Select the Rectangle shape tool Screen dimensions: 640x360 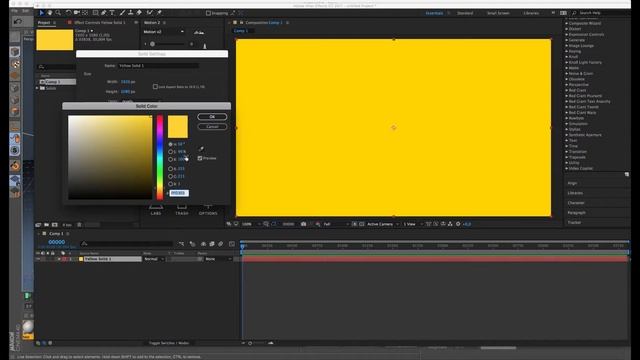pos(96,13)
